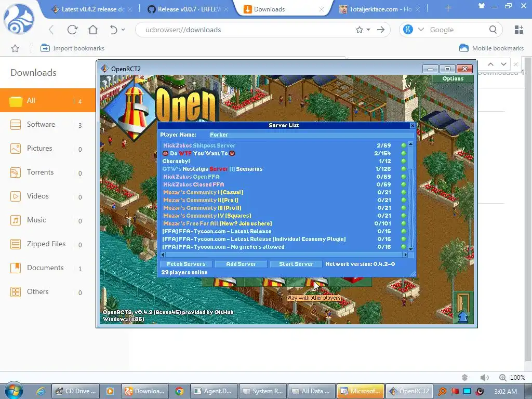The image size is (532, 399).
Task: Open Internet Explorer from taskbar
Action: pos(41,391)
